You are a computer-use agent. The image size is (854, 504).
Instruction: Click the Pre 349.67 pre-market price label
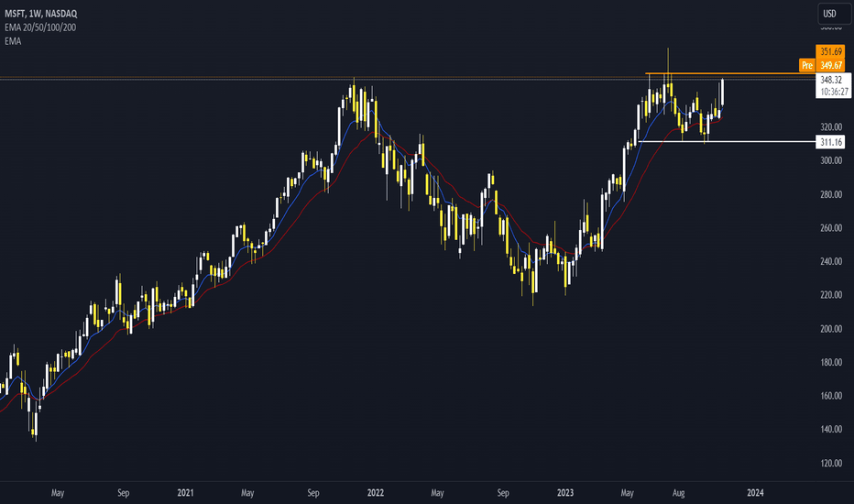coord(822,65)
